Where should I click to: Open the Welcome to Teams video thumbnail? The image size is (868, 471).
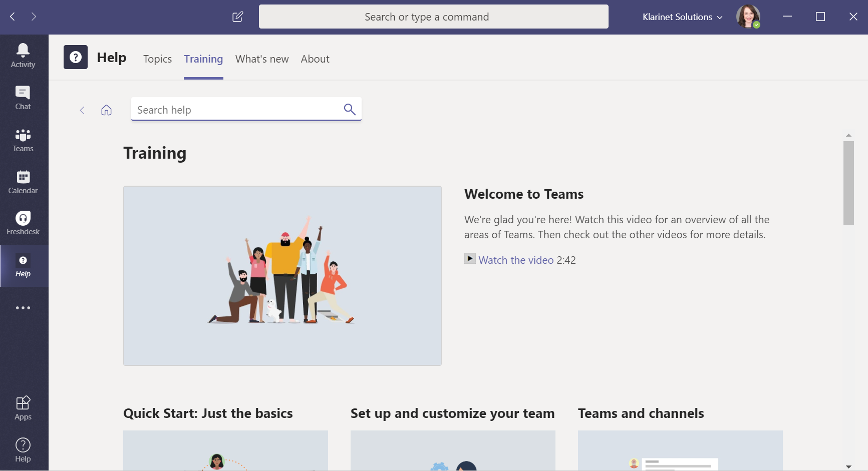pyautogui.click(x=282, y=276)
